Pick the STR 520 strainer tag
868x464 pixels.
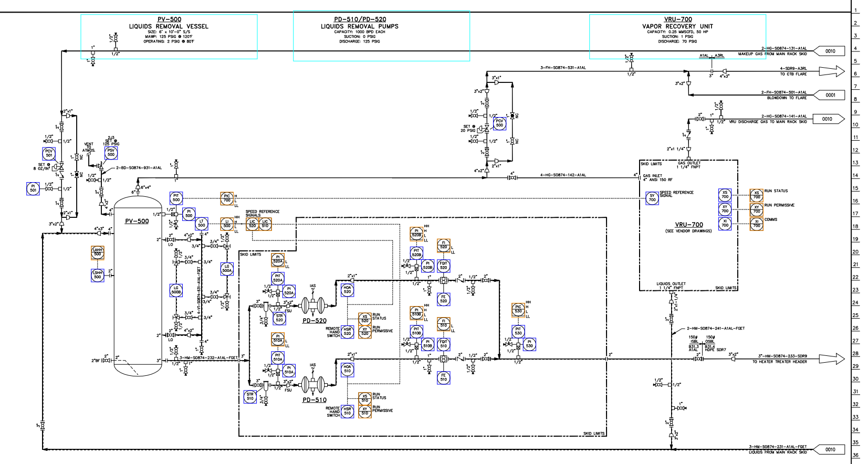click(279, 318)
